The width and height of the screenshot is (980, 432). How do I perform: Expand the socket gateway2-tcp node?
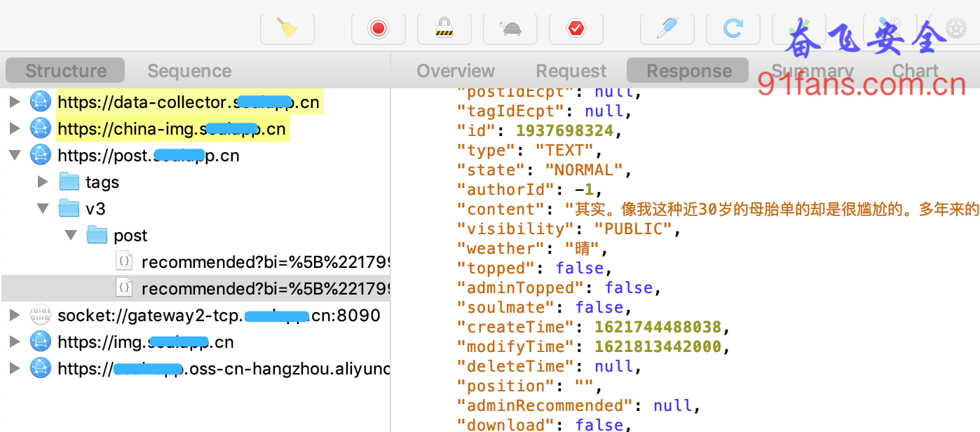pyautogui.click(x=15, y=316)
